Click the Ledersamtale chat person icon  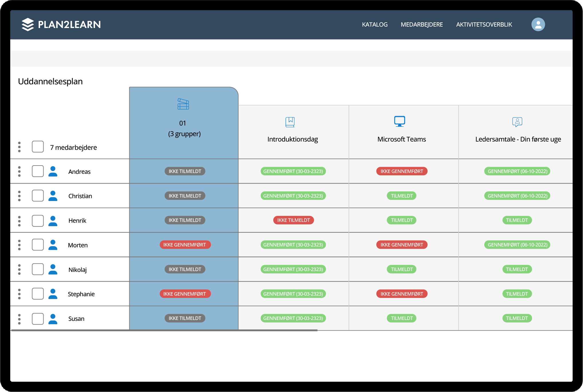(517, 122)
